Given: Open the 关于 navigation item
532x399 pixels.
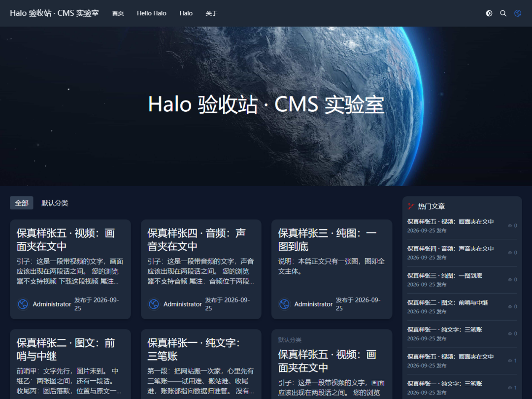Looking at the screenshot, I should [x=211, y=13].
